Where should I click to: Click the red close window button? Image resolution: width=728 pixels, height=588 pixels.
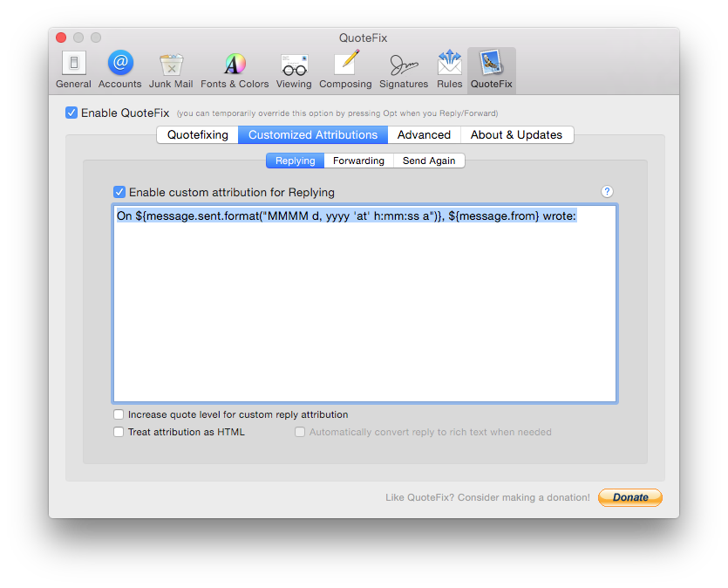(61, 38)
